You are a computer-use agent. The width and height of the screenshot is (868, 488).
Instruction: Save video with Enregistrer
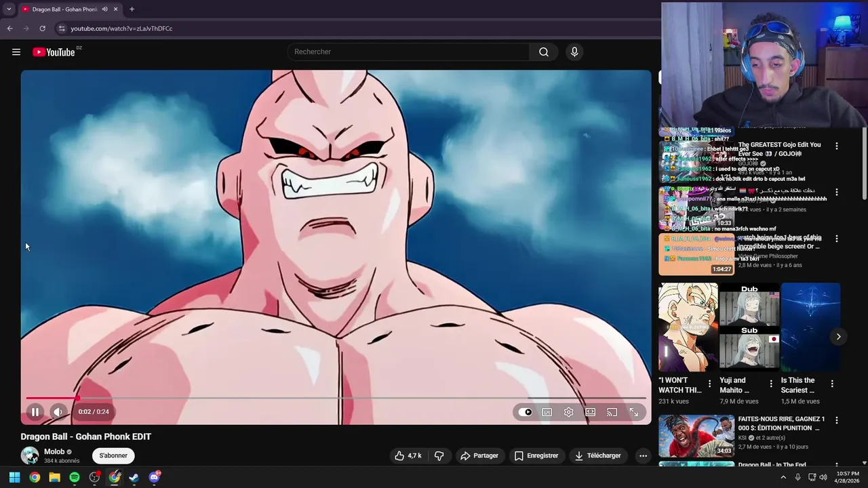[536, 455]
